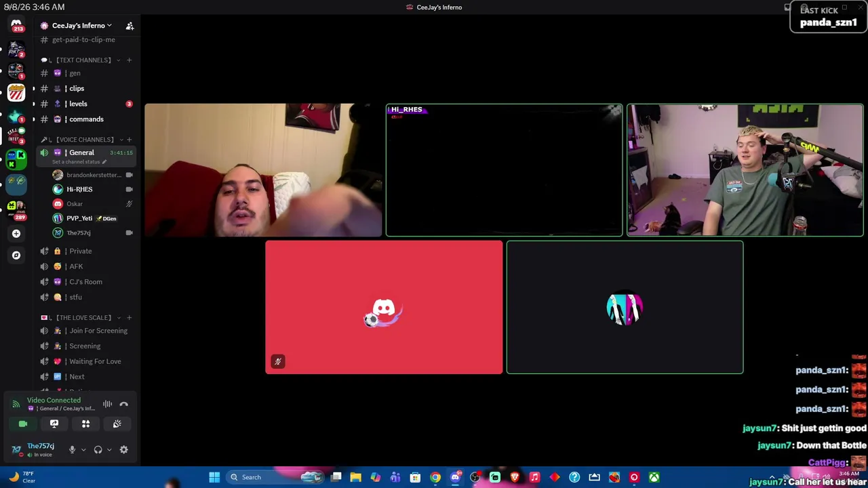Set a channel status link
The width and height of the screenshot is (868, 488).
tap(79, 162)
